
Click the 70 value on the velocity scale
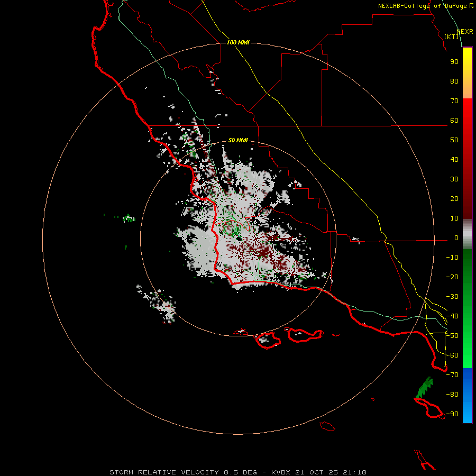454,101
